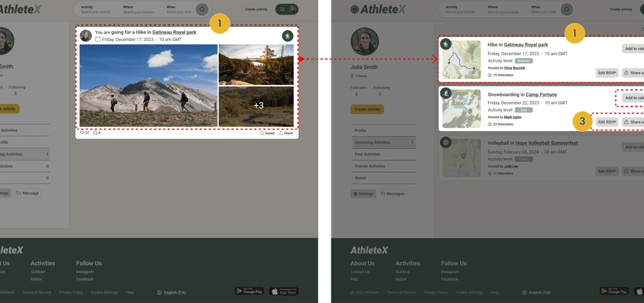Click the 23 Attendees icon on Snowboarding card
This screenshot has height=303, width=644.
pyautogui.click(x=489, y=124)
